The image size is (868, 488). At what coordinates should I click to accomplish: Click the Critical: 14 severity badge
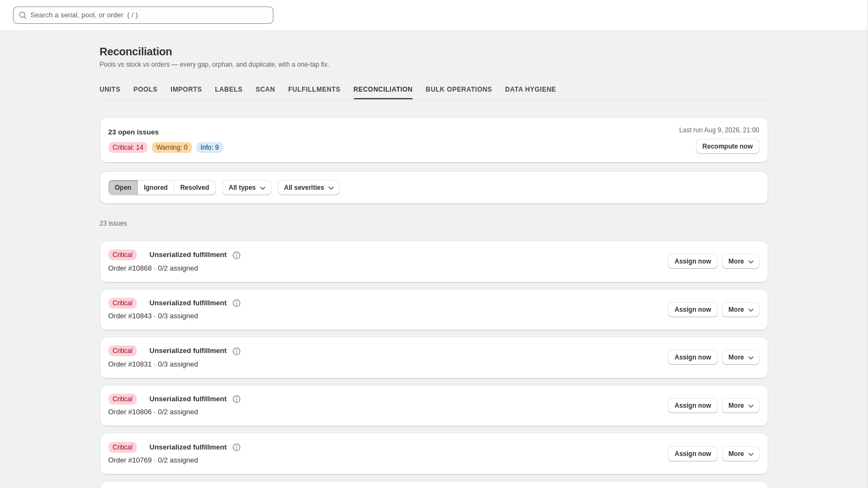(x=128, y=147)
